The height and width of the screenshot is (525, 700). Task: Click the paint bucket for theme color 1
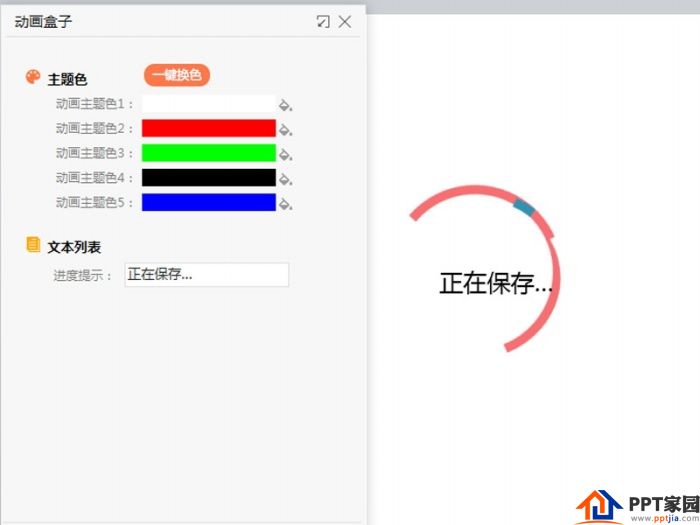(285, 105)
